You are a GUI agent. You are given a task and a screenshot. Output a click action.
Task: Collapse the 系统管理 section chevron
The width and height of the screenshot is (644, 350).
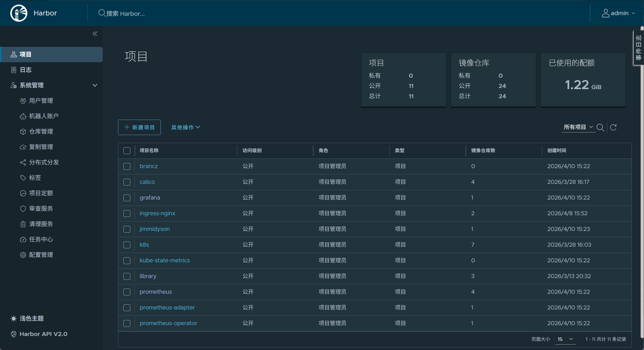tap(95, 85)
